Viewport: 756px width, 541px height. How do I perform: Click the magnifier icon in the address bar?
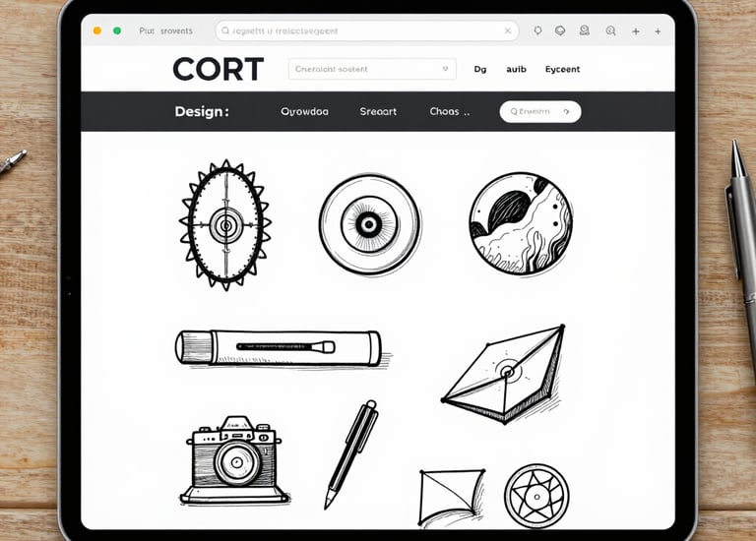(225, 30)
